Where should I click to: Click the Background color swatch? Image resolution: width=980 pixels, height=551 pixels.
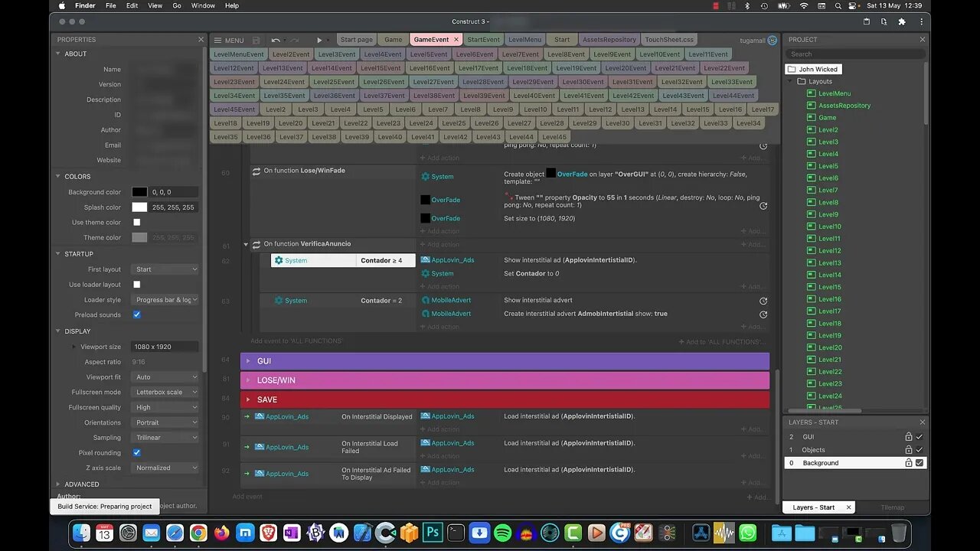tap(139, 192)
